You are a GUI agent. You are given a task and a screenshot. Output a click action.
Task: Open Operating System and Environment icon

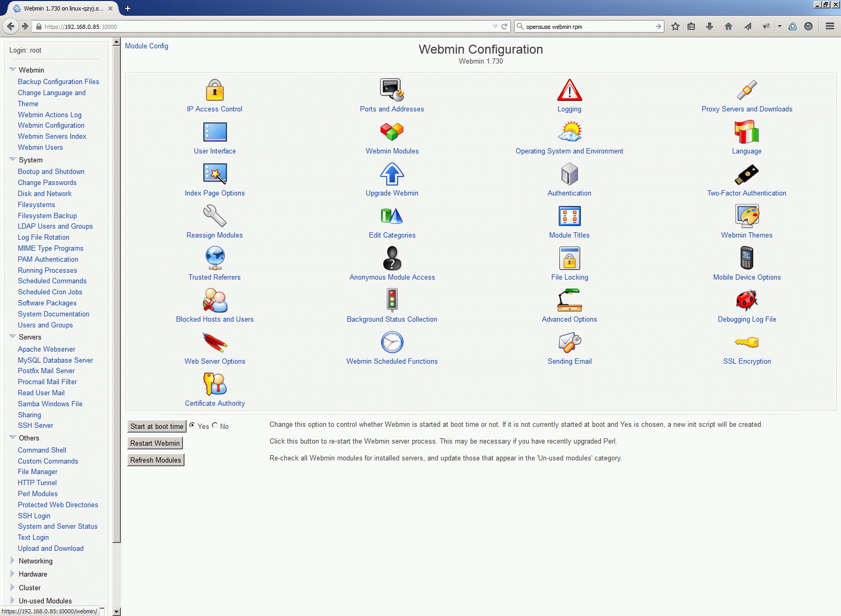point(569,132)
